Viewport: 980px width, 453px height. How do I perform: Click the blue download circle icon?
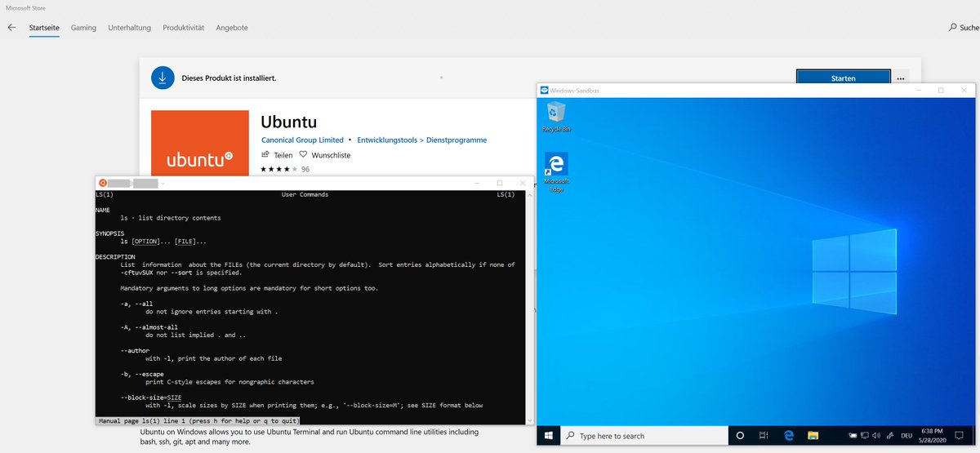[x=163, y=78]
